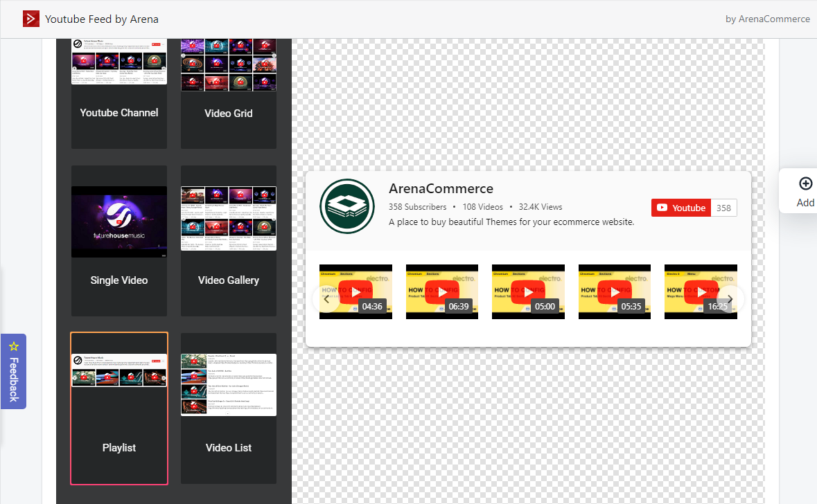Screen dimensions: 817x504
Task: Open the Feedback side tab
Action: click(x=14, y=371)
